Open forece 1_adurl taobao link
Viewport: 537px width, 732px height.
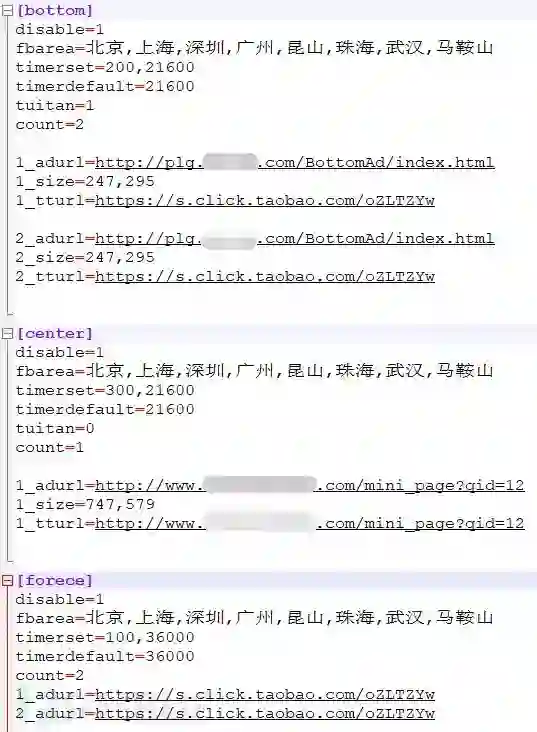pyautogui.click(x=265, y=694)
